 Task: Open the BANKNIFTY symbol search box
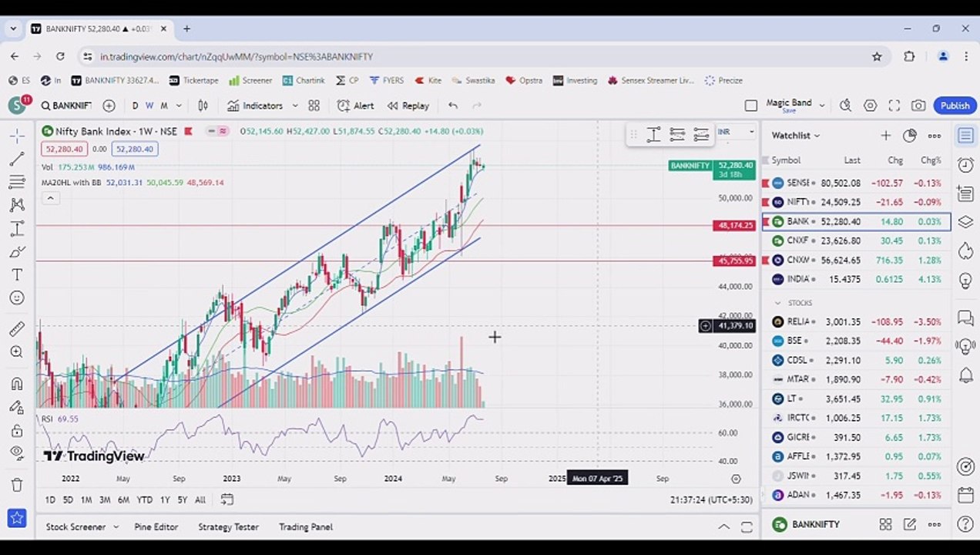pos(66,106)
